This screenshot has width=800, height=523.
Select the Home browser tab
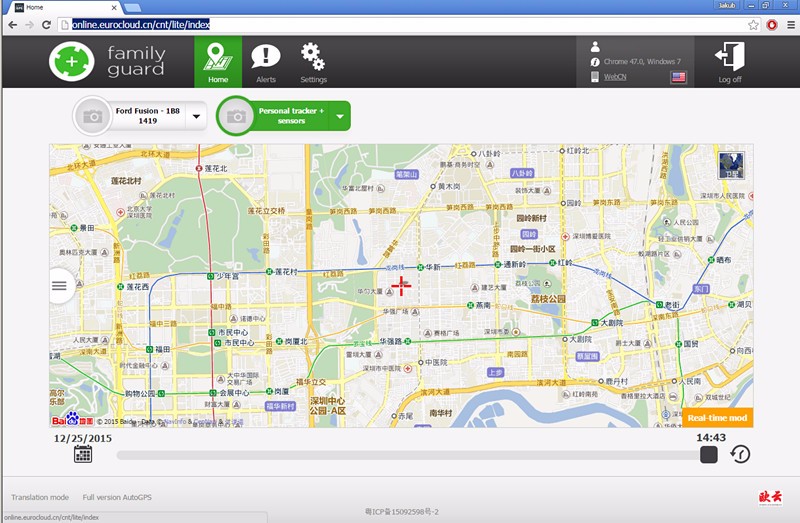point(65,7)
